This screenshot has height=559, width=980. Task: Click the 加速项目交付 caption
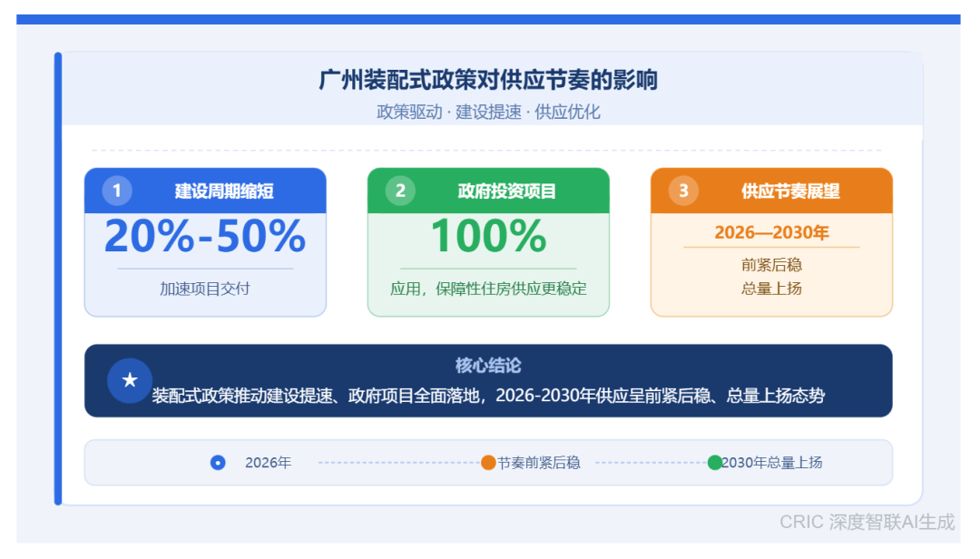205,289
